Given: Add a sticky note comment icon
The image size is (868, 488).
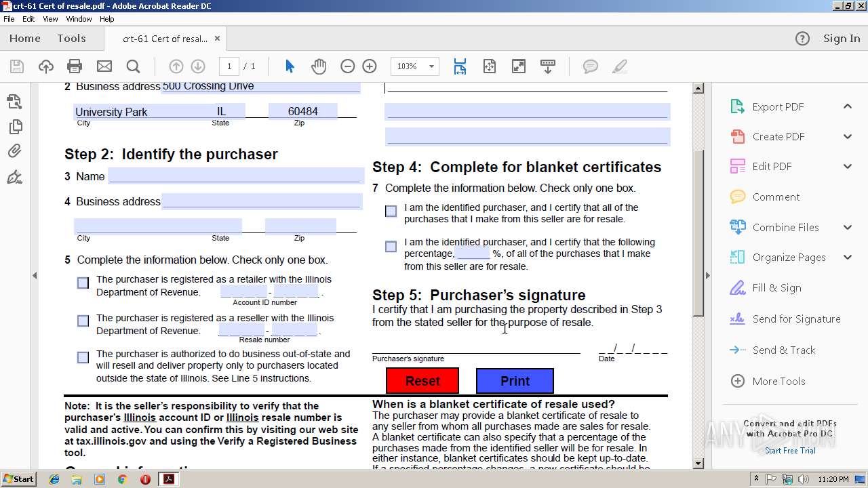Looking at the screenshot, I should click(x=591, y=66).
